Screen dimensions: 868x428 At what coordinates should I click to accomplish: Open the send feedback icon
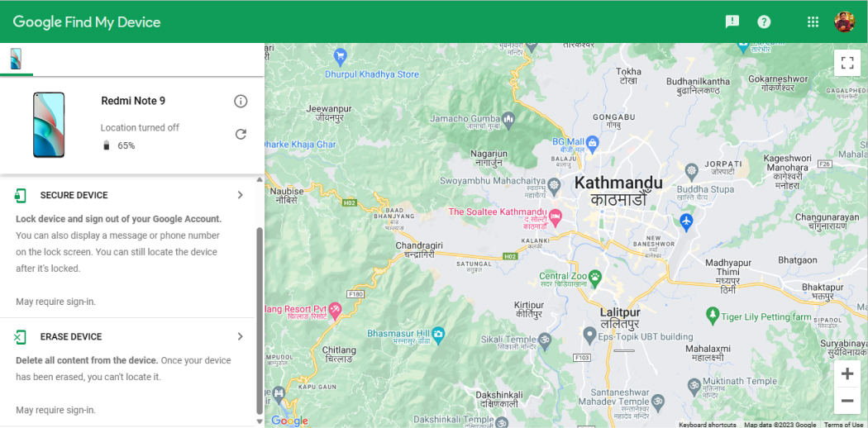[x=732, y=21]
